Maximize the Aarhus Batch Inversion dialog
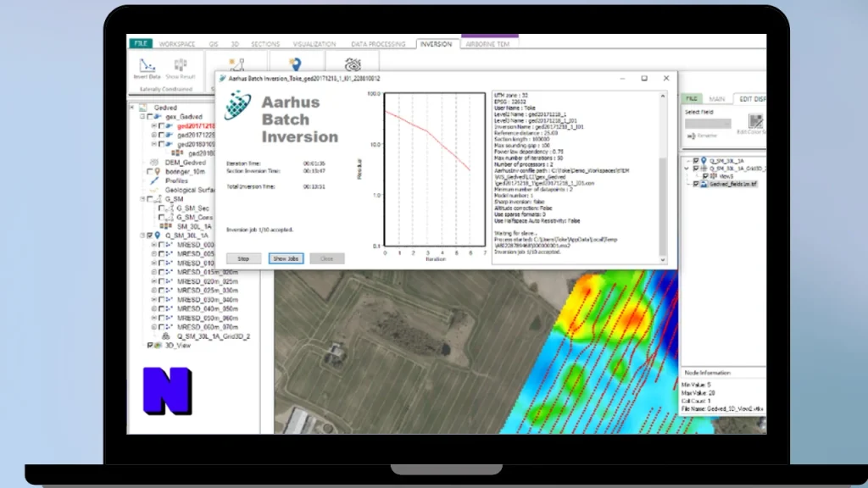The width and height of the screenshot is (868, 488). [x=644, y=79]
